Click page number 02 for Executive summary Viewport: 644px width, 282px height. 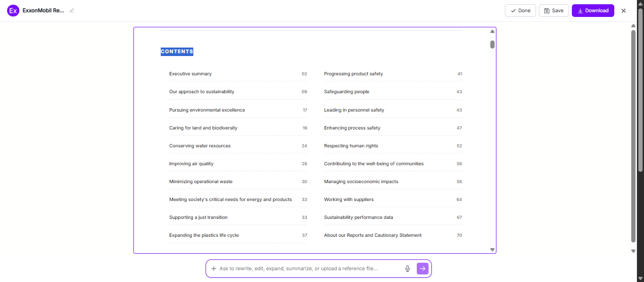point(305,74)
